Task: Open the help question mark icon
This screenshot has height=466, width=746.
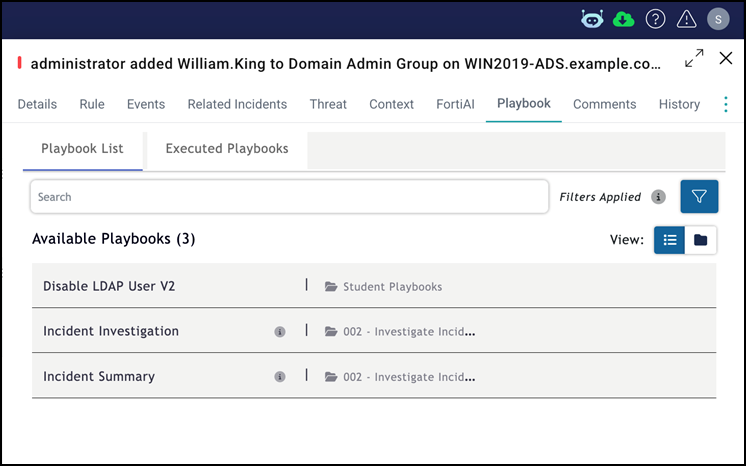Action: click(655, 19)
